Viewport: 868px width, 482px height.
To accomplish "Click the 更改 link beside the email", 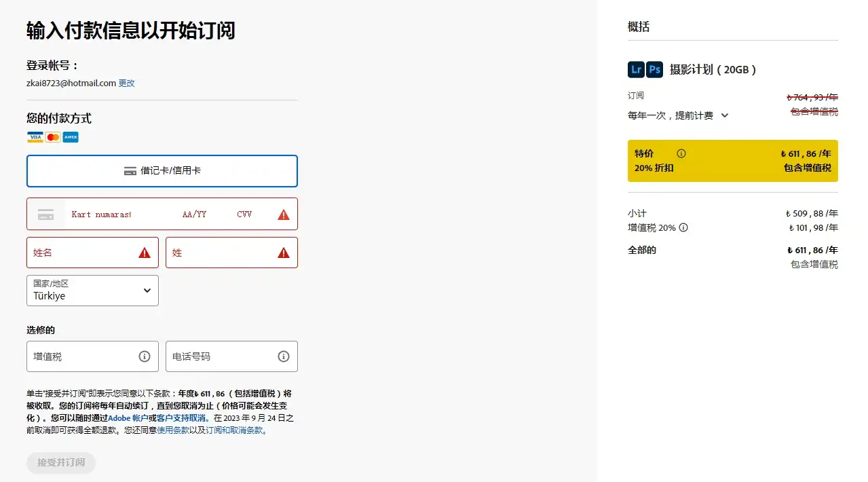I will coord(127,83).
